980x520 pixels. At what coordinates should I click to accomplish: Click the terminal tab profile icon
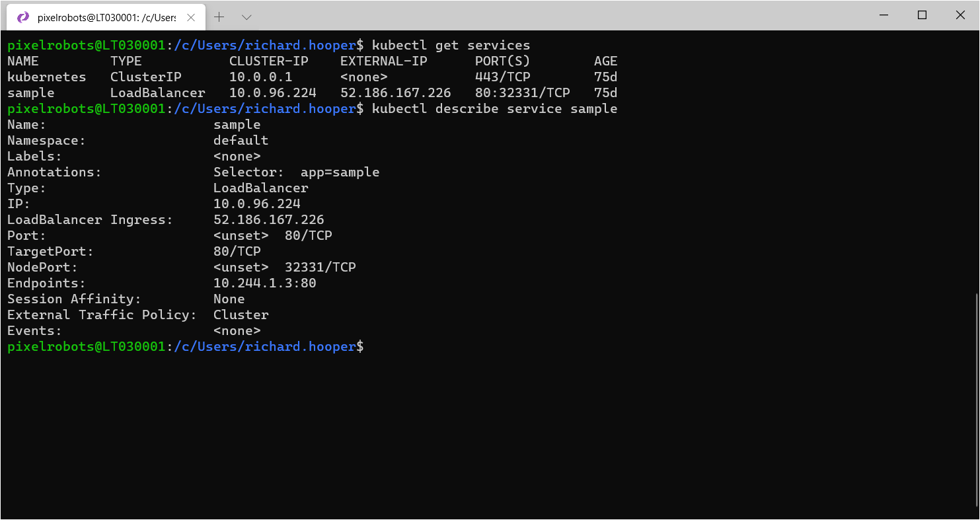coord(23,17)
